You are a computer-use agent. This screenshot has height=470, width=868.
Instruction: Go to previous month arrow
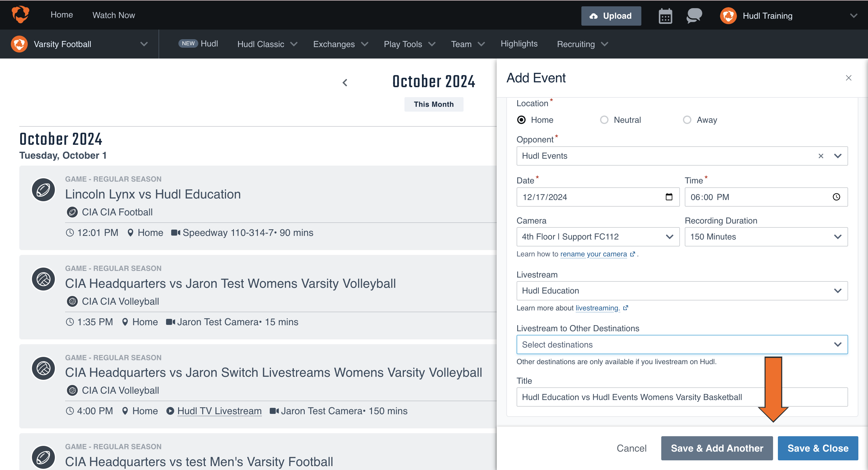(345, 83)
